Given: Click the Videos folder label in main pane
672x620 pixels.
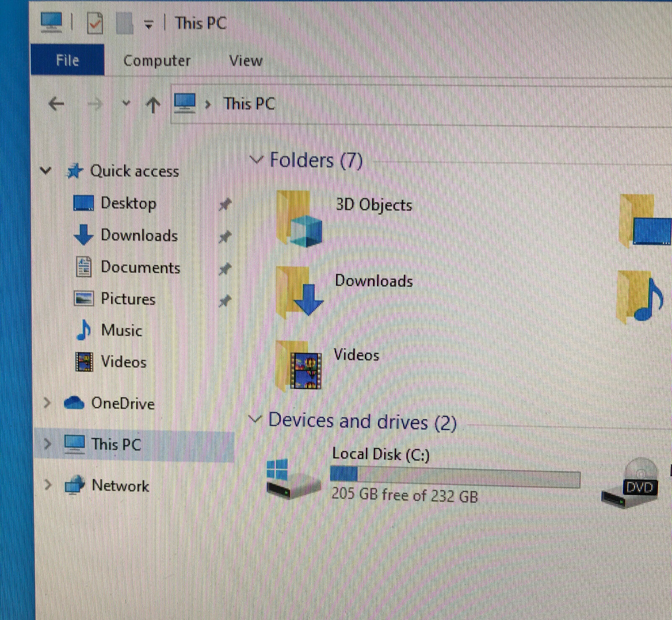Looking at the screenshot, I should [356, 355].
